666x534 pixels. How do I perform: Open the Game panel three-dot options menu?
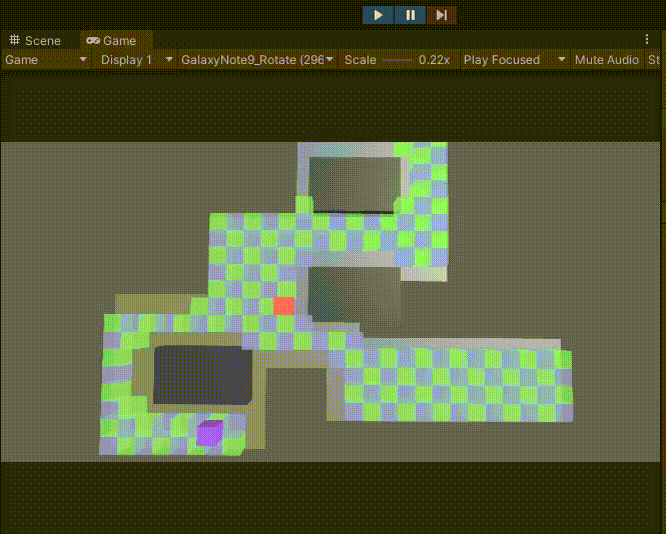(647, 40)
